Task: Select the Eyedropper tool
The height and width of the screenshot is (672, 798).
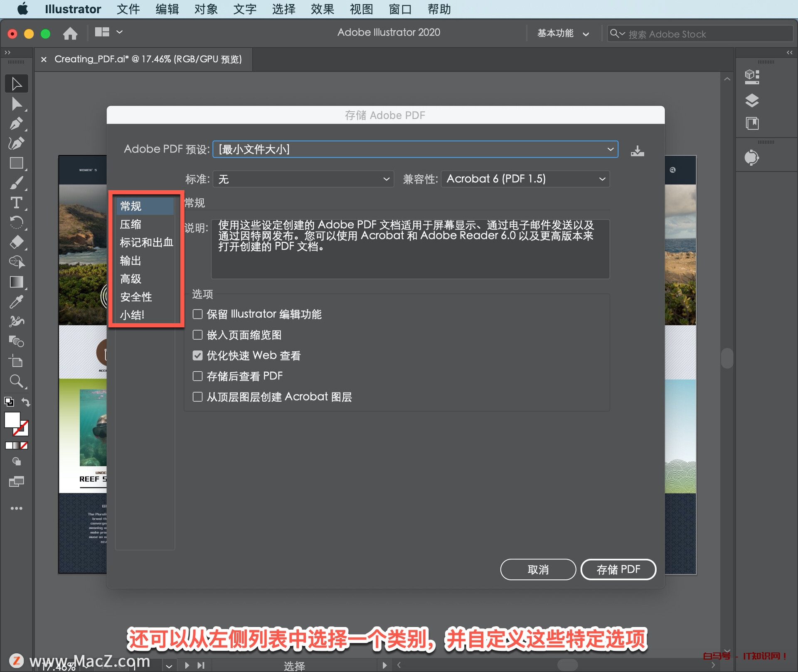Action: tap(17, 302)
